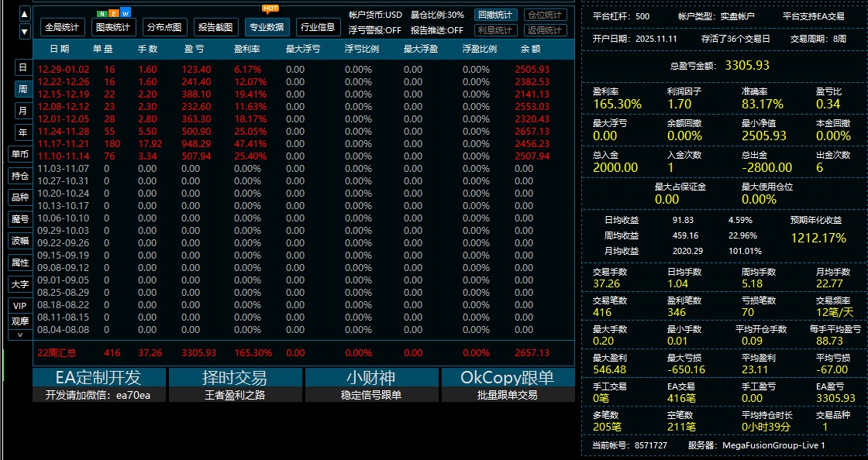Select the 年 period sidebar button
This screenshot has height=460, width=868.
pos(22,132)
